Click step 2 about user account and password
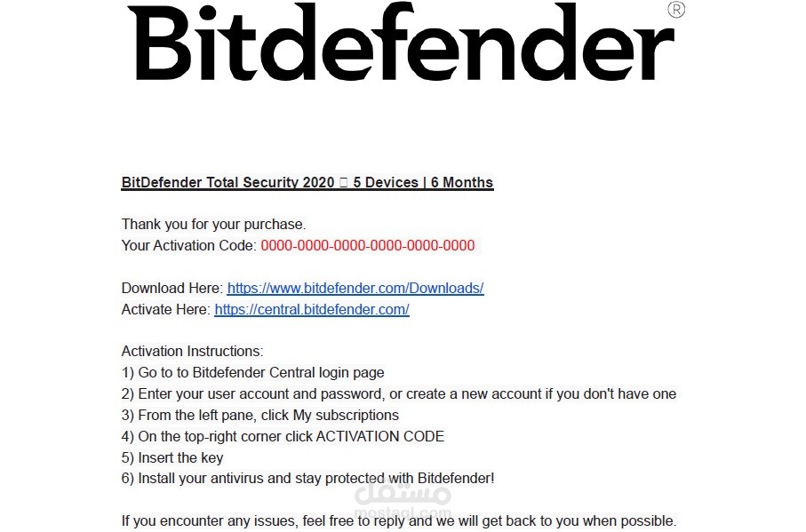The image size is (806, 532). (399, 393)
